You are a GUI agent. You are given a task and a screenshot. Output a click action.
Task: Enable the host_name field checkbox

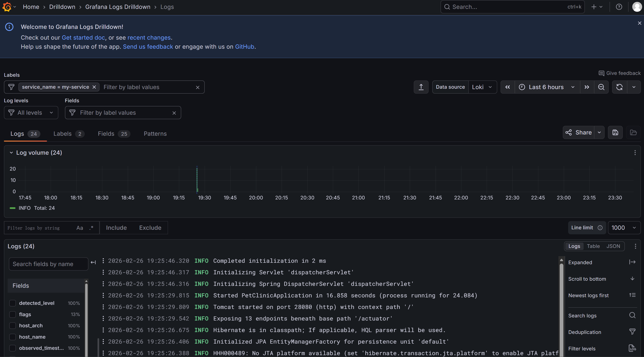pyautogui.click(x=13, y=337)
